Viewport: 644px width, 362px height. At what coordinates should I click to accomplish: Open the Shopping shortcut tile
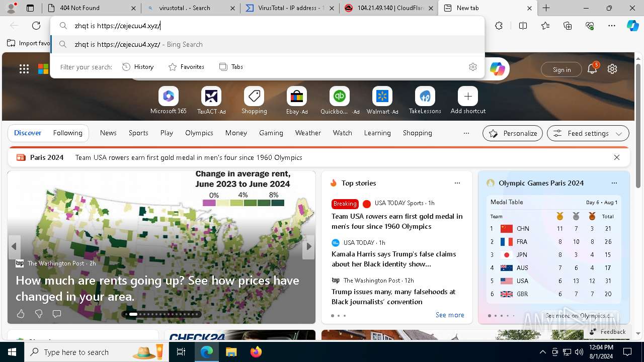[254, 100]
